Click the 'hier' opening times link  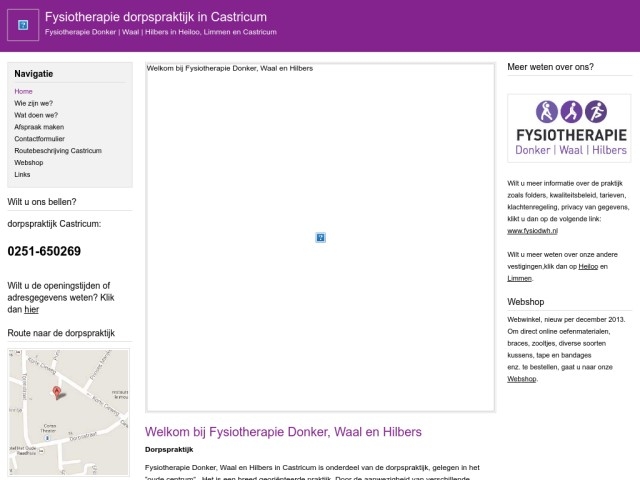(x=31, y=310)
